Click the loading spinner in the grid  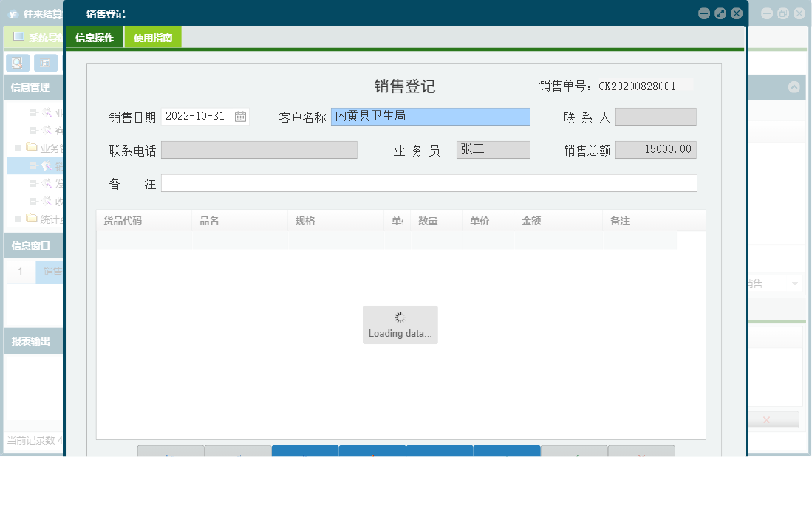coord(400,316)
